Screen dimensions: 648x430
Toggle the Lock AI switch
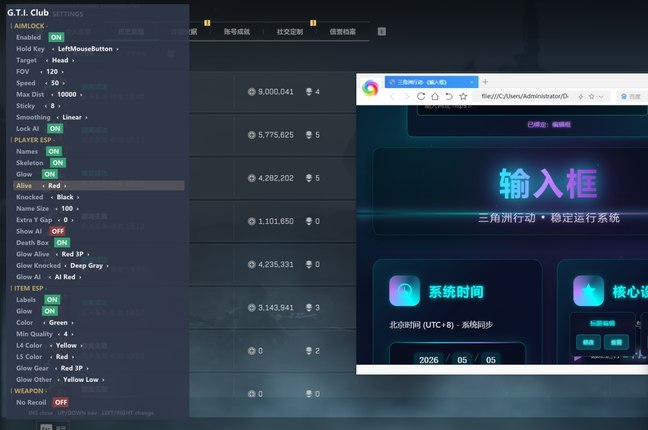(55, 129)
